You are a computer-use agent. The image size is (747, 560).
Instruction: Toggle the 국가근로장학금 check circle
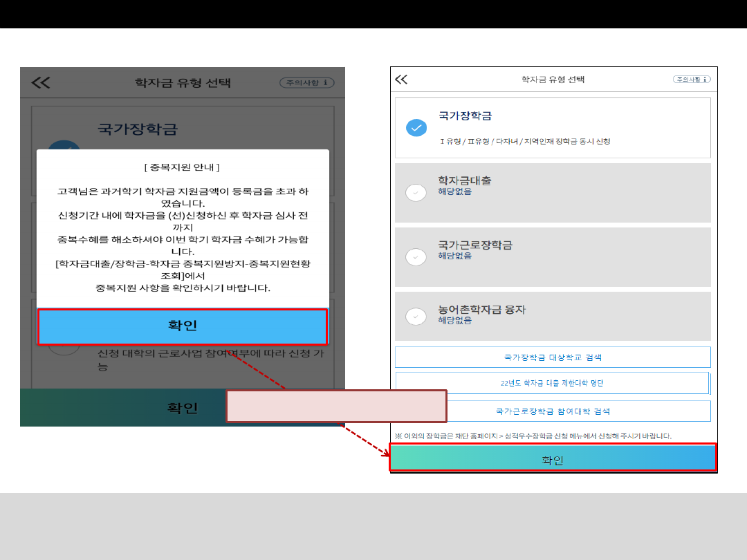416,257
